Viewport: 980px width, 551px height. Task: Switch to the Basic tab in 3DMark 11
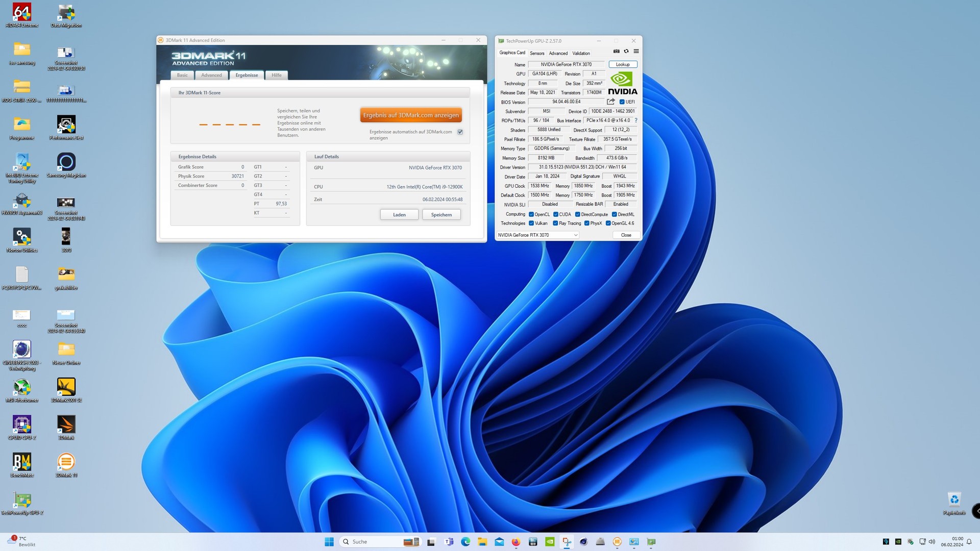tap(182, 75)
